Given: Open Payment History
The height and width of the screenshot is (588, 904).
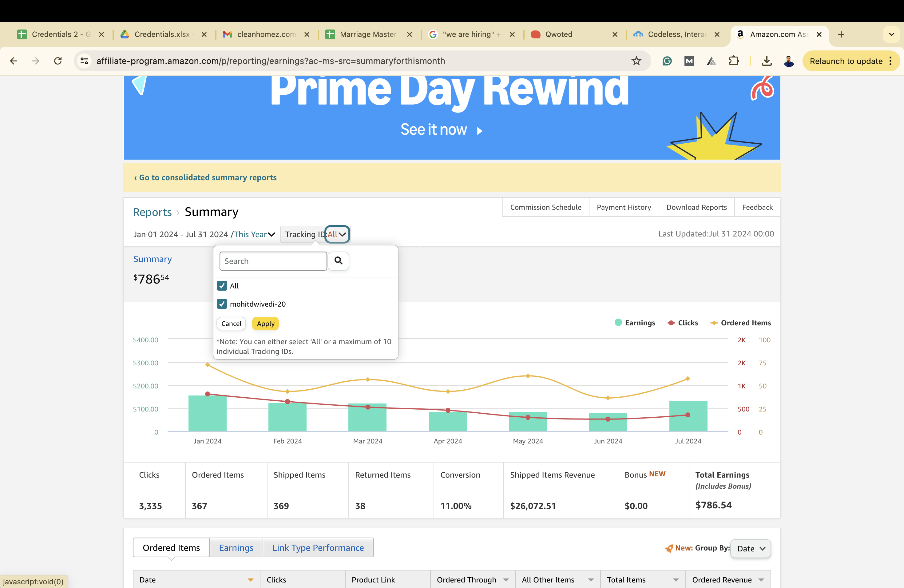Looking at the screenshot, I should (x=624, y=207).
